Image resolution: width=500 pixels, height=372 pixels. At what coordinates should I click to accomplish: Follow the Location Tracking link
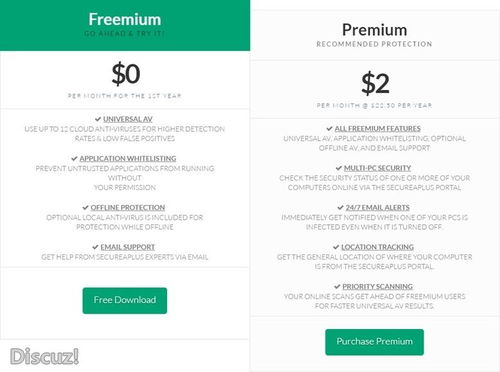[x=377, y=247]
